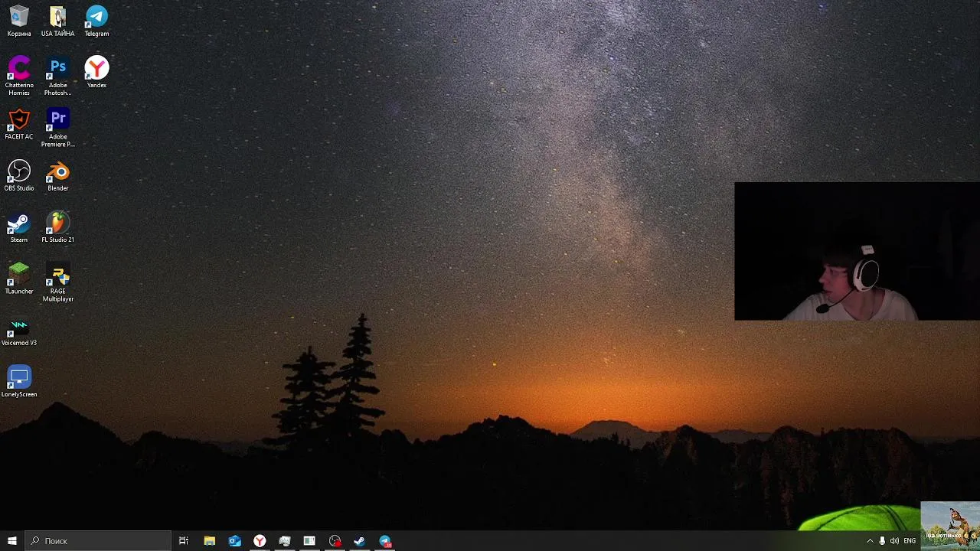Launch the FL Studio 21 shortcut
Screen dimensions: 980x551
pyautogui.click(x=58, y=227)
